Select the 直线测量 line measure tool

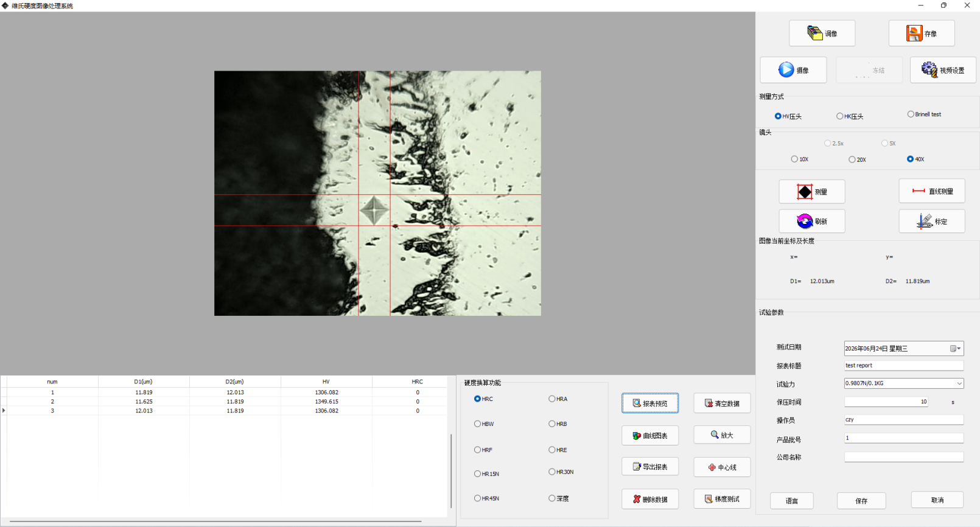coord(932,191)
